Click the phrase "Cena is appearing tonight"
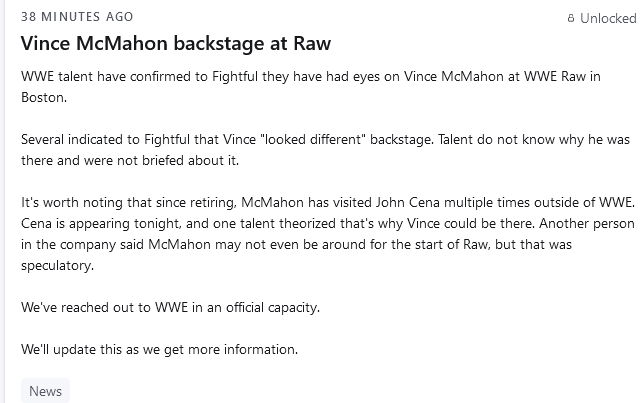Image resolution: width=644 pixels, height=403 pixels. (101, 223)
